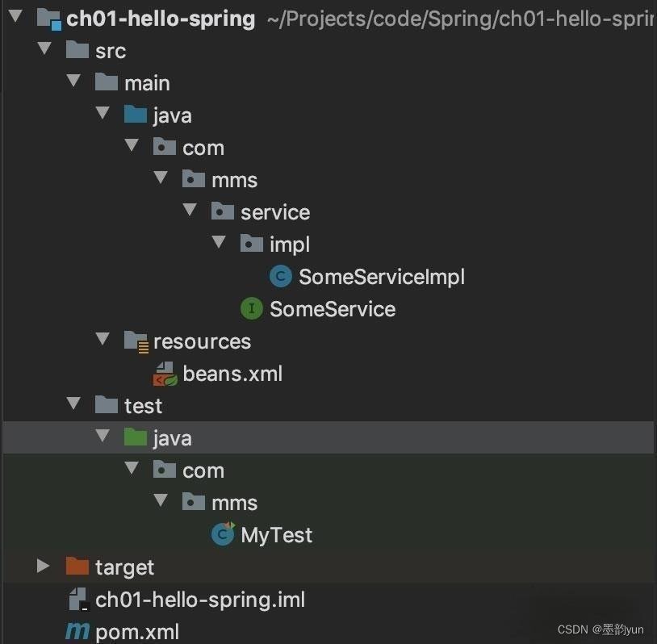657x644 pixels.
Task: Collapse the ch01-hello-spring project root
Action: (x=15, y=18)
